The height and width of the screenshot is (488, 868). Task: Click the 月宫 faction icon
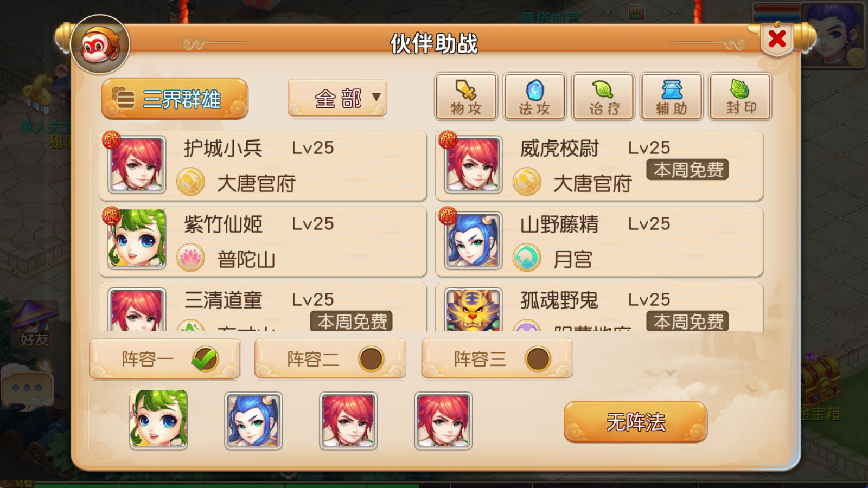pos(527,258)
